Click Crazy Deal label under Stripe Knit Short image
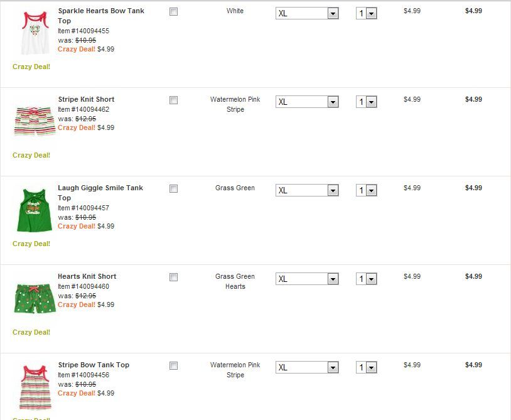Viewport: 511px width, 420px height. [31, 155]
